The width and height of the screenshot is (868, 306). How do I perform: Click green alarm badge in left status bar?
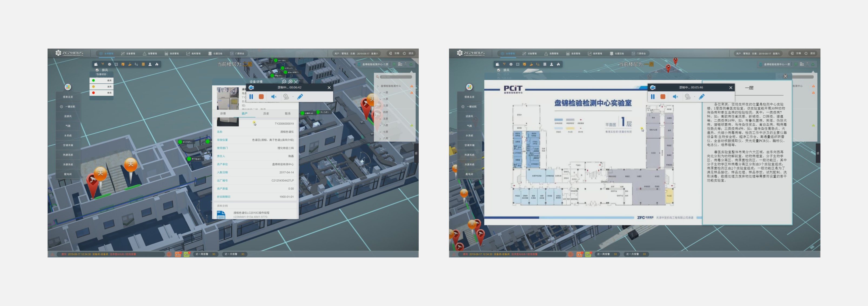187,254
